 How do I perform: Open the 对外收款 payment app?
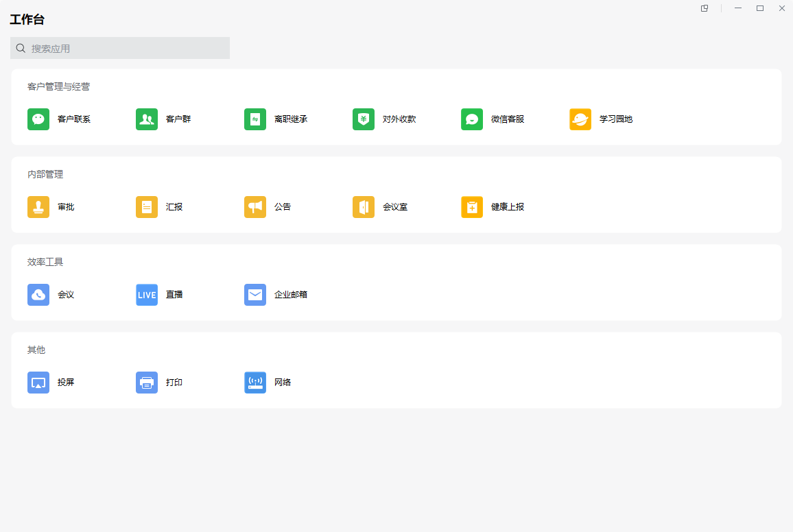[x=364, y=119]
